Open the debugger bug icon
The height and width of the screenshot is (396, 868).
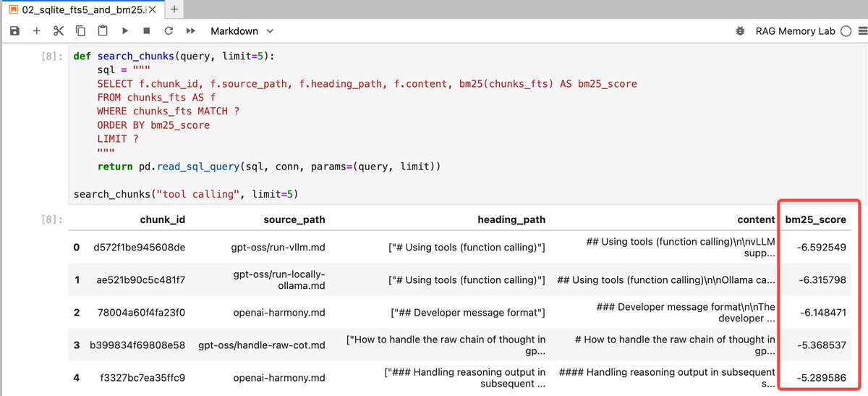tap(739, 31)
